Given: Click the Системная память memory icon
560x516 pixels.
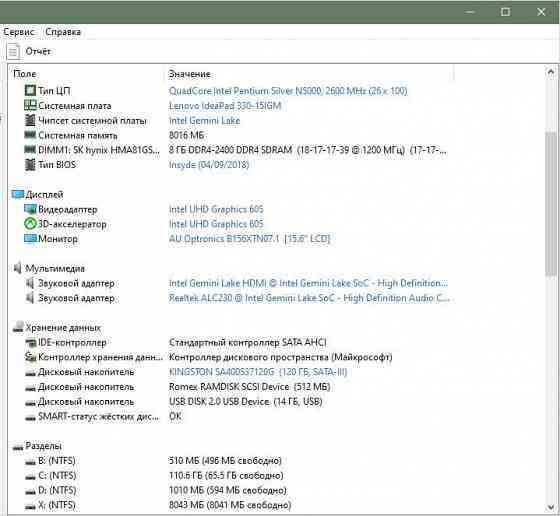Looking at the screenshot, I should click(30, 135).
